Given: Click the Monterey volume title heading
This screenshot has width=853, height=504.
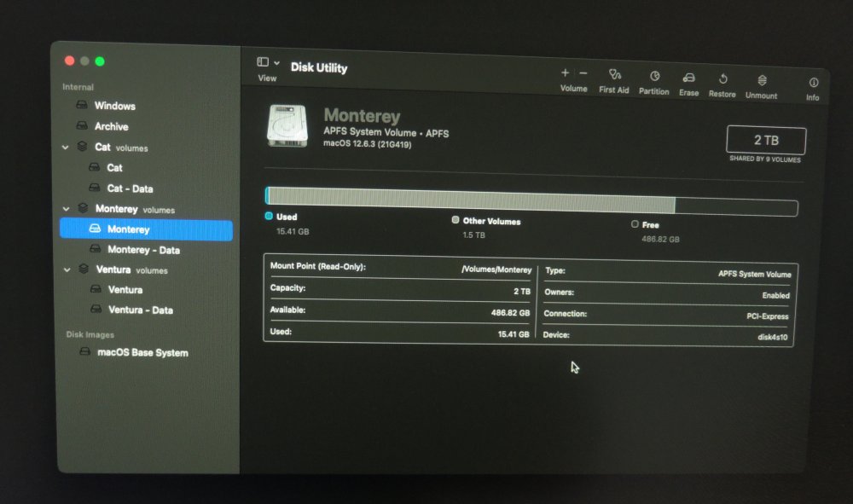Looking at the screenshot, I should (x=362, y=116).
